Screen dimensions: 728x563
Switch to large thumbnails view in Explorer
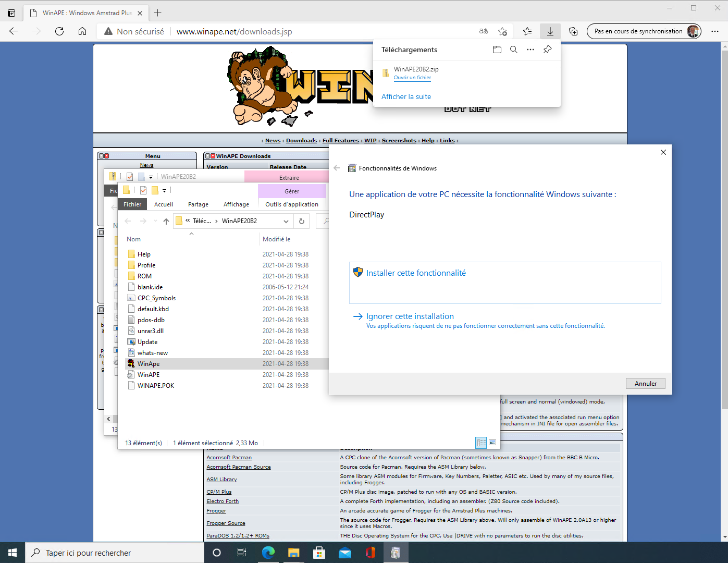point(492,443)
